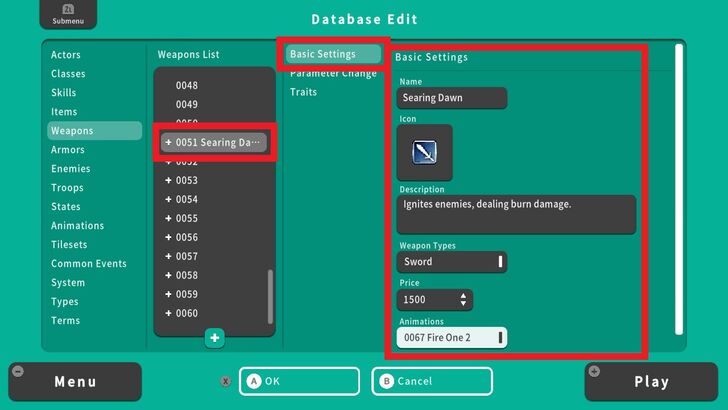Switch to the Parameter Change tab
This screenshot has height=410, width=728.
tap(333, 73)
